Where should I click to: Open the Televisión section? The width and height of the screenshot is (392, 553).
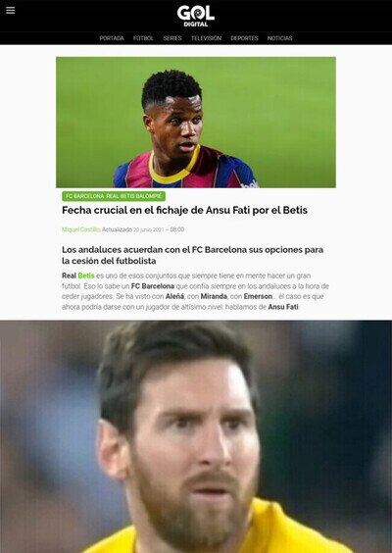point(206,38)
